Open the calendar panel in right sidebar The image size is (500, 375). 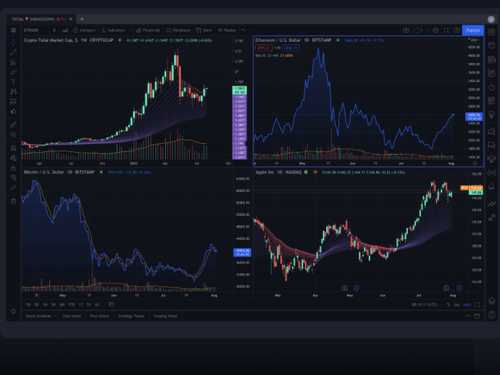coord(492,100)
